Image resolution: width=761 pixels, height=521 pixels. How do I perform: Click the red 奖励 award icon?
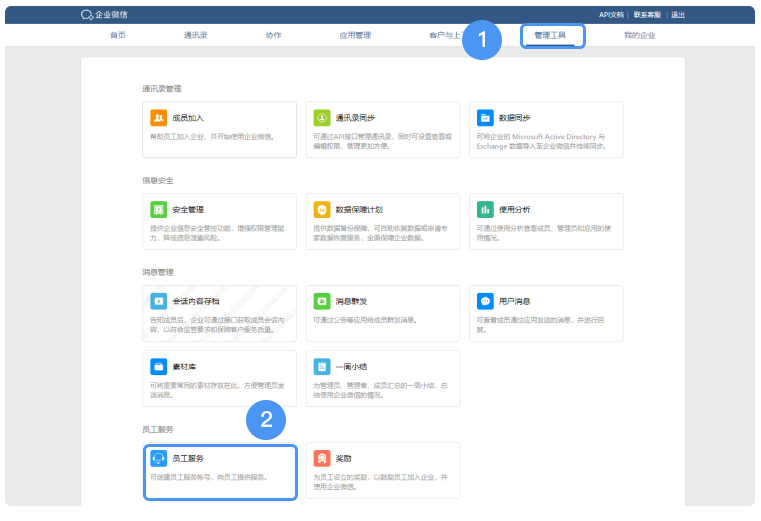click(x=322, y=458)
